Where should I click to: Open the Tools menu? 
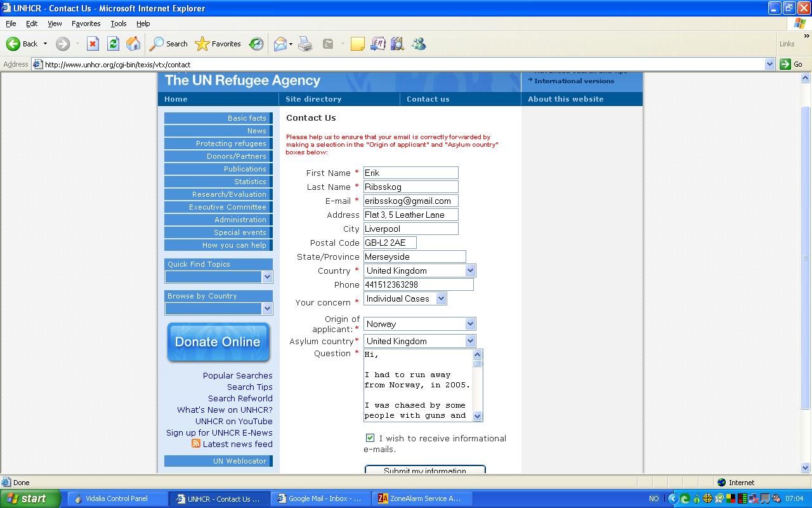coord(119,23)
